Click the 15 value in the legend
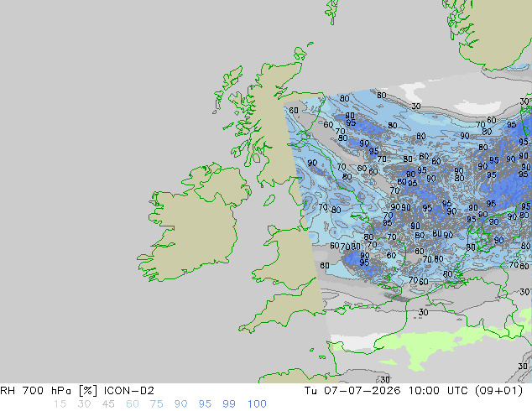This screenshot has width=532, height=411. tap(60, 404)
